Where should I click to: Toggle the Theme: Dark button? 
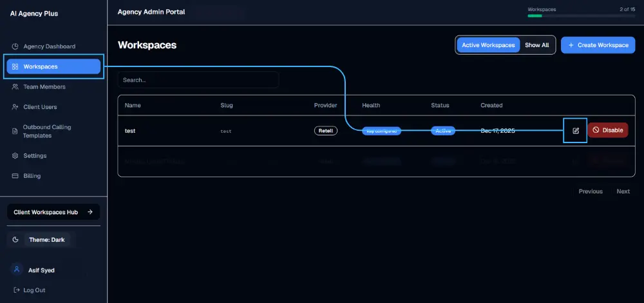point(47,240)
